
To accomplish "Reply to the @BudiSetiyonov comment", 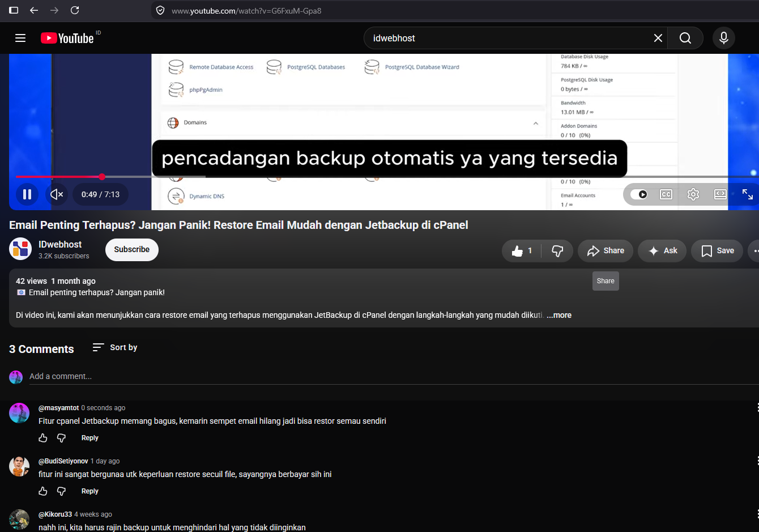I will pyautogui.click(x=89, y=491).
